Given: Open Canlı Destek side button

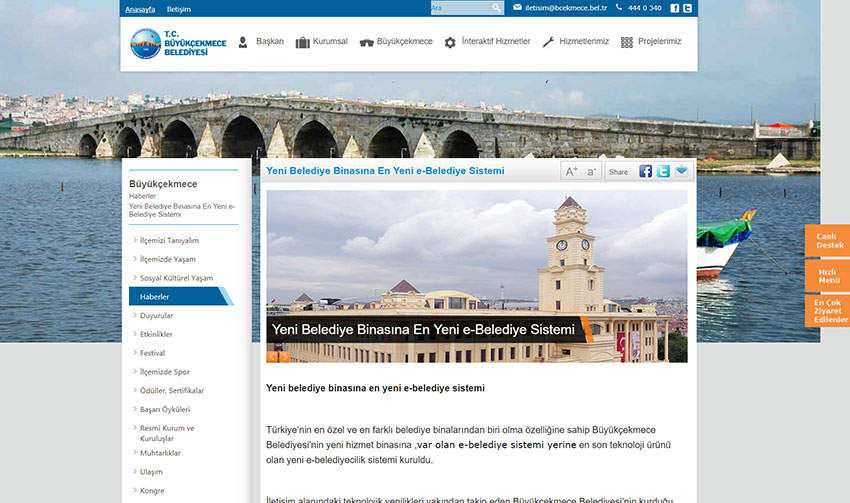Looking at the screenshot, I should [x=827, y=241].
